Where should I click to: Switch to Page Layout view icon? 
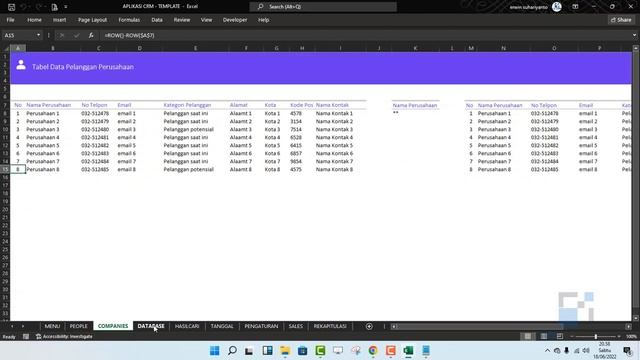point(544,336)
